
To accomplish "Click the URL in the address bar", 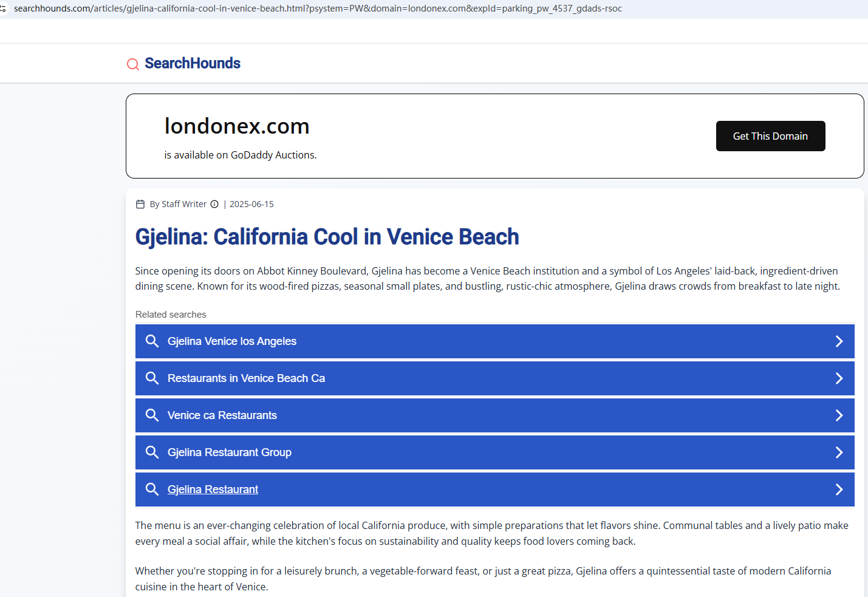I will coord(318,9).
